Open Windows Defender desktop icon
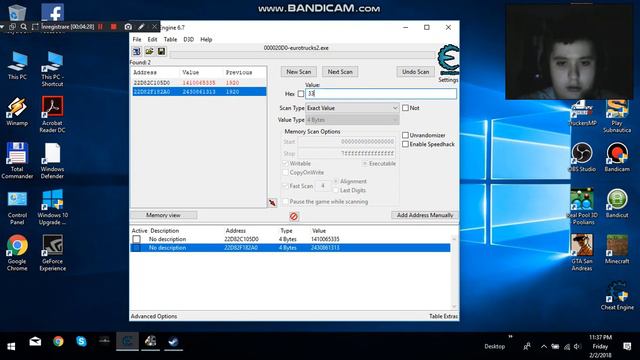Viewport: 640px width, 360px height. [52, 161]
